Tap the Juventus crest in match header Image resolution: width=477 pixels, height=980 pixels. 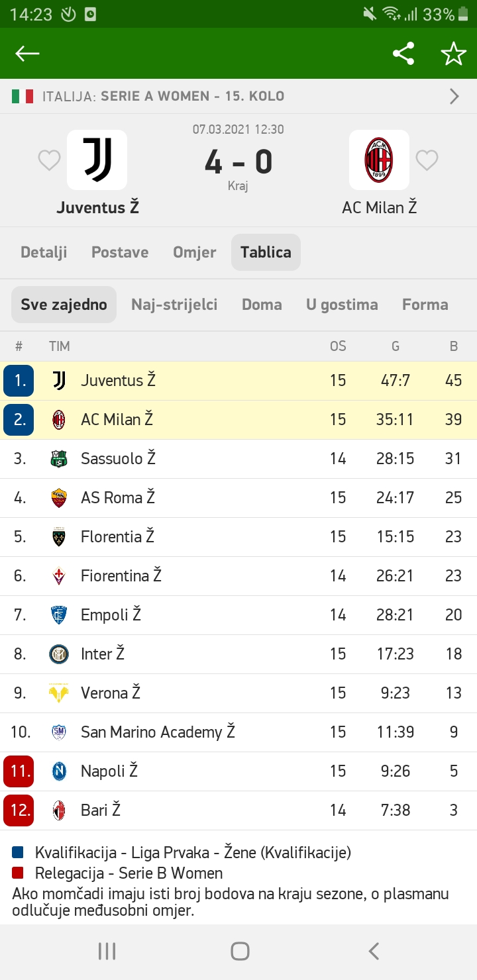[x=97, y=160]
